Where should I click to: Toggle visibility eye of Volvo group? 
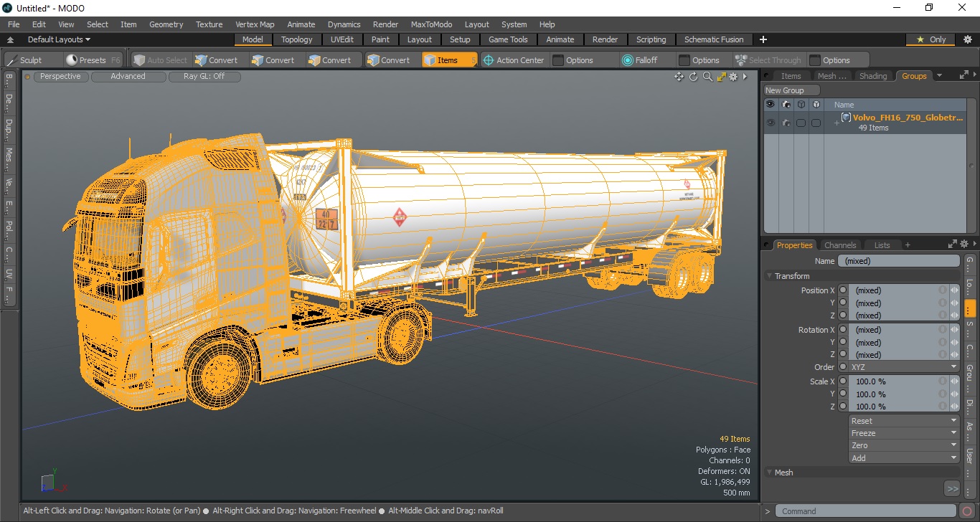[x=771, y=123]
